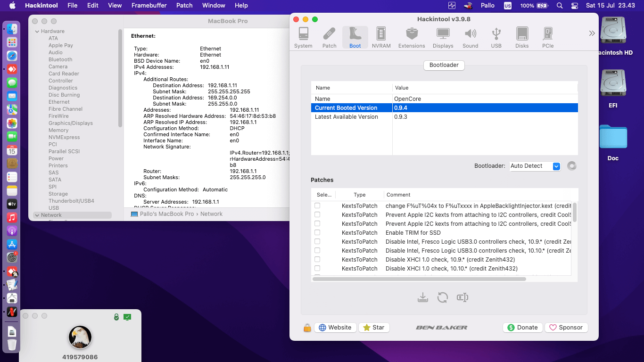The width and height of the screenshot is (644, 362).
Task: Collapse the Hardware tree section
Action: [x=37, y=31]
